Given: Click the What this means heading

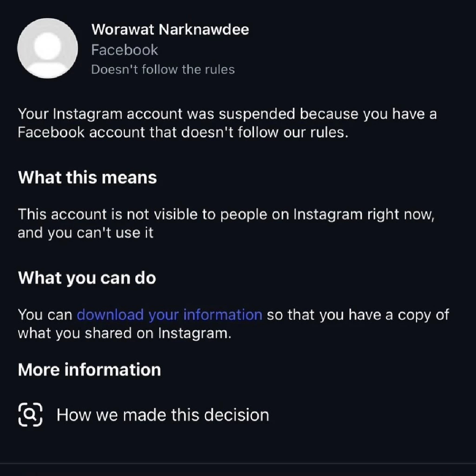Looking at the screenshot, I should 87,177.
